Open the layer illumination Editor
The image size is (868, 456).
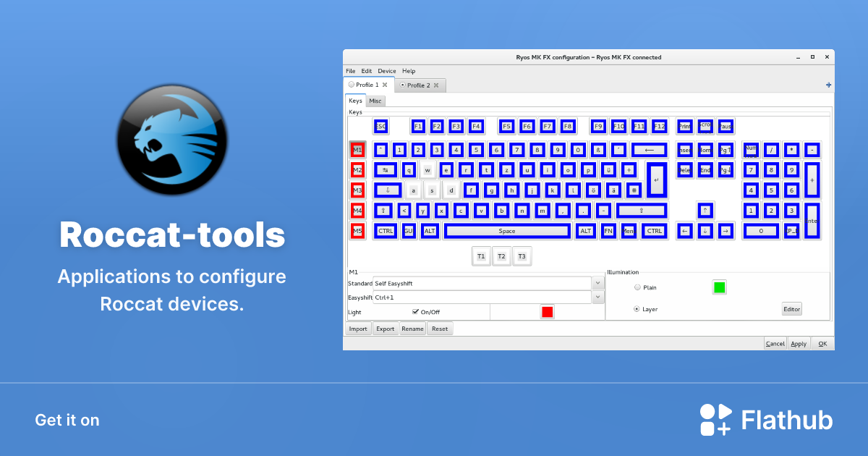[791, 308]
